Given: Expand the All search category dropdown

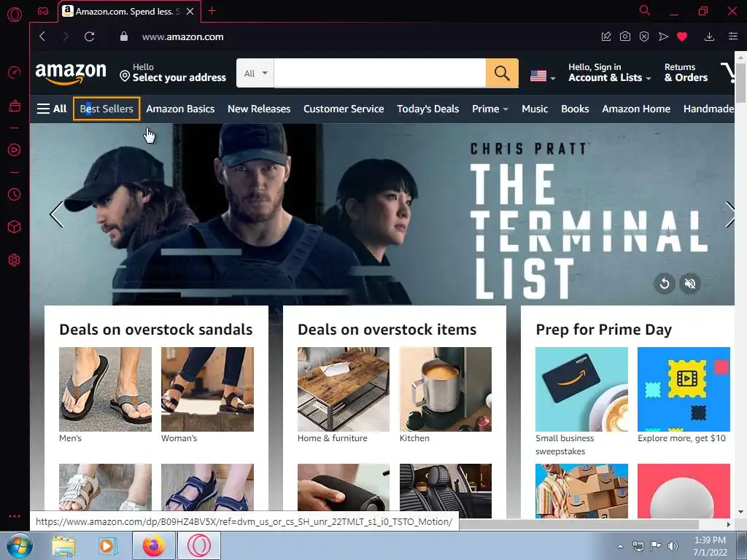Looking at the screenshot, I should [x=255, y=74].
